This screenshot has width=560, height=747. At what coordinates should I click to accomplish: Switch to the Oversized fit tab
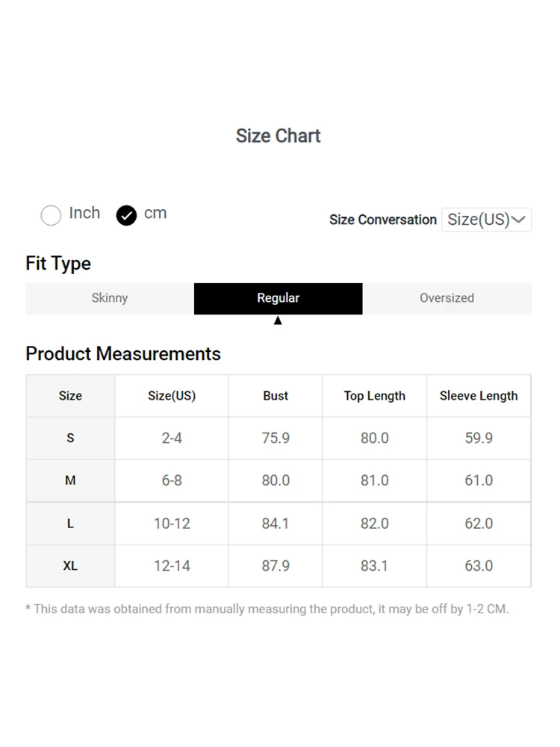coord(447,298)
